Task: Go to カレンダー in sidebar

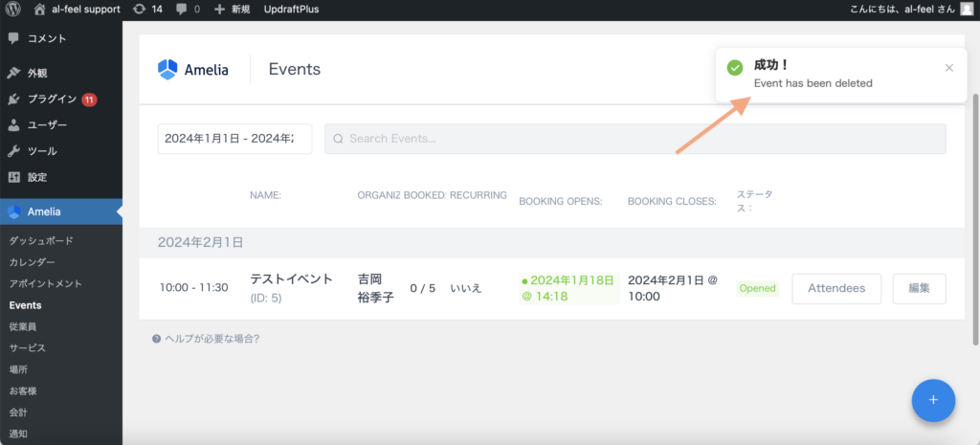Action: click(x=33, y=262)
